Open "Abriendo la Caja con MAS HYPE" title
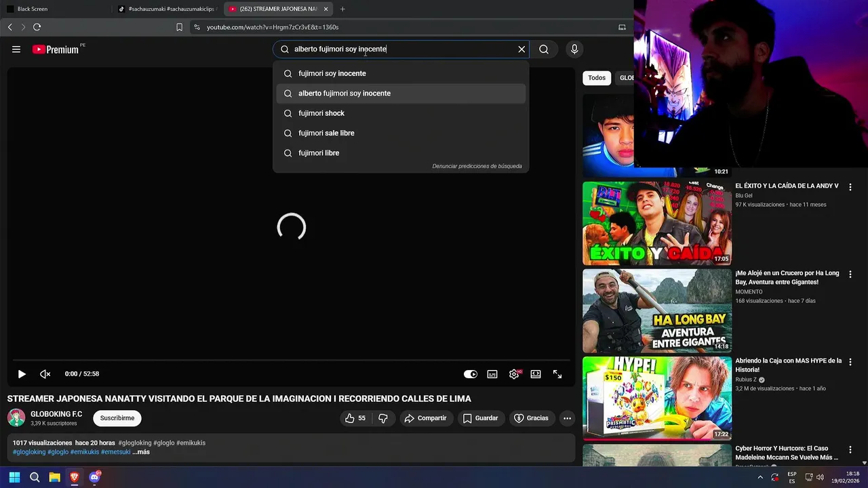868x488 pixels. (x=789, y=365)
